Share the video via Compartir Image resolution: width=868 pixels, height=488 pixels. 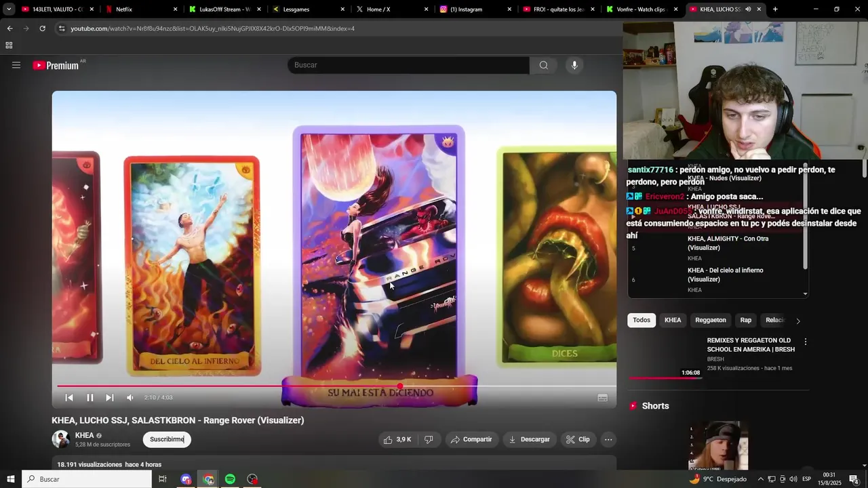[471, 439]
